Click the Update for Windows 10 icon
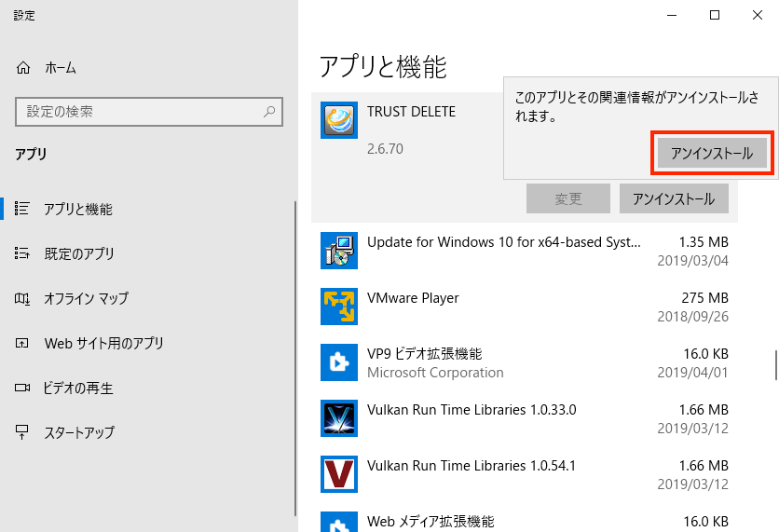The height and width of the screenshot is (532, 779). 338,251
